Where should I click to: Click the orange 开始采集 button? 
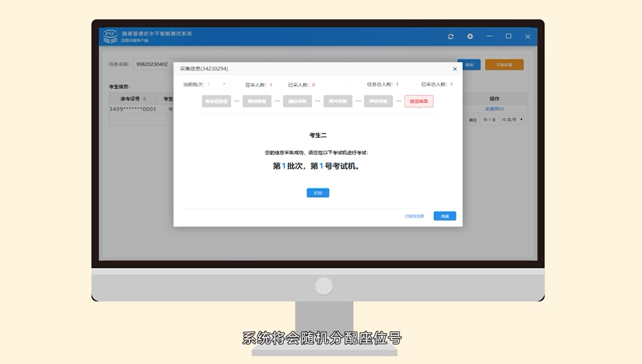pos(504,65)
